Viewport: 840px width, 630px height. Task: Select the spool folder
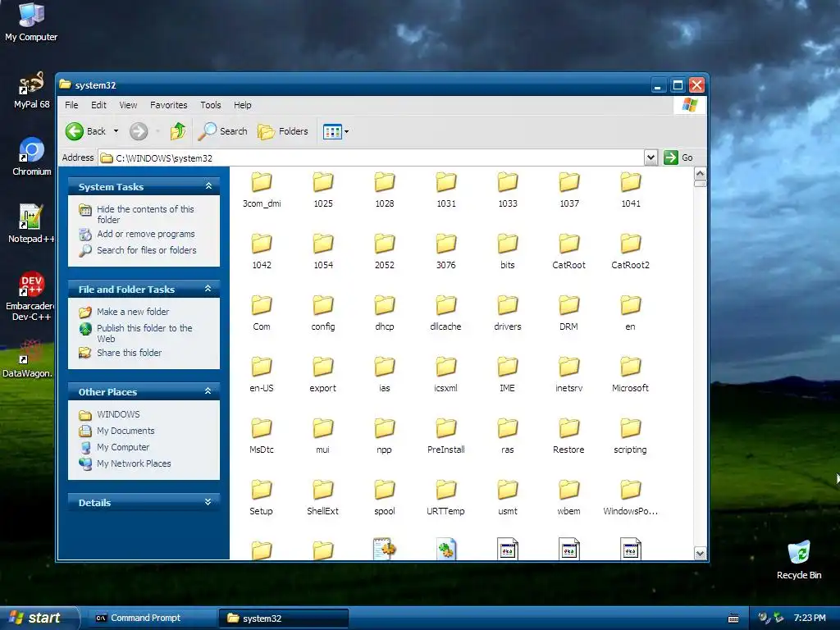(x=384, y=498)
